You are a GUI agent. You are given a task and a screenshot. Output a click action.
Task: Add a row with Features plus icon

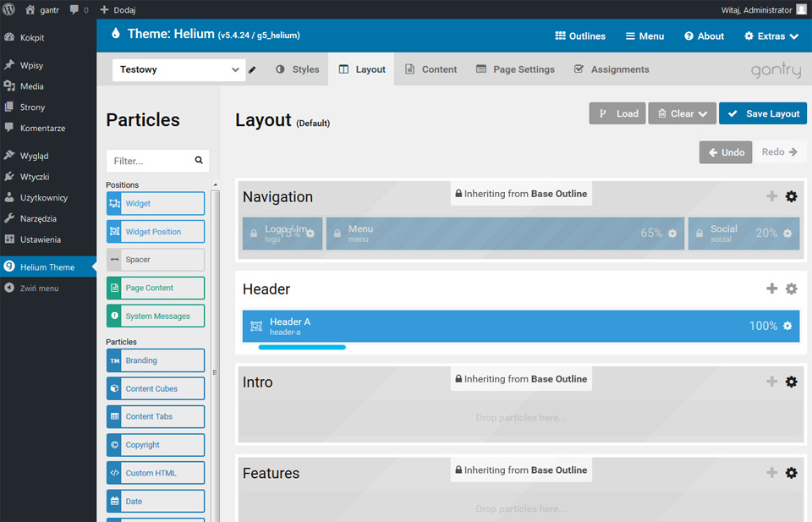771,472
